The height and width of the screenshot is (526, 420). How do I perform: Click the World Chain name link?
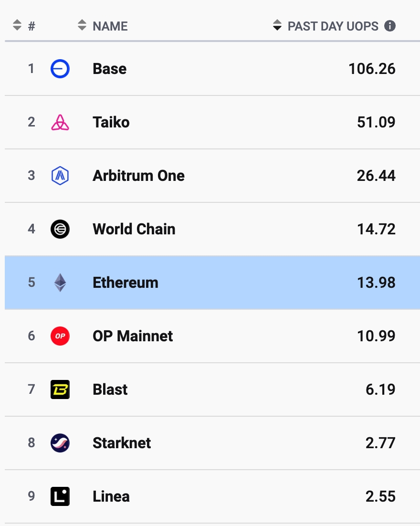click(134, 229)
